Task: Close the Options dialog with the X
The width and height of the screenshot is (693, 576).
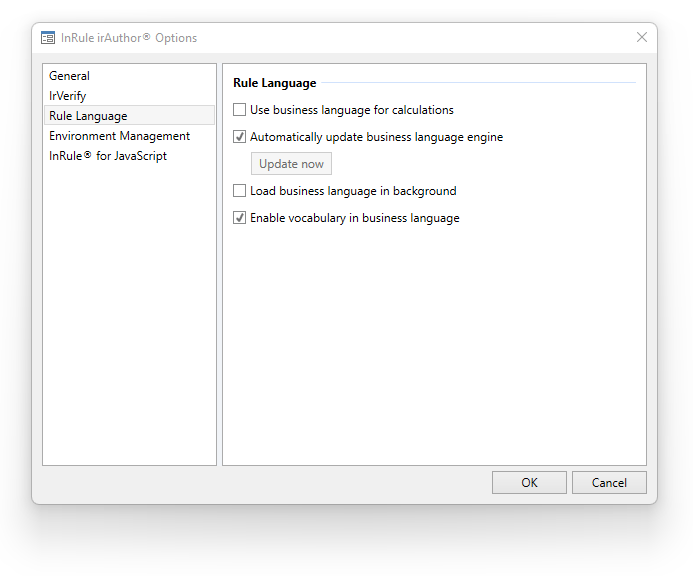Action: tap(642, 37)
